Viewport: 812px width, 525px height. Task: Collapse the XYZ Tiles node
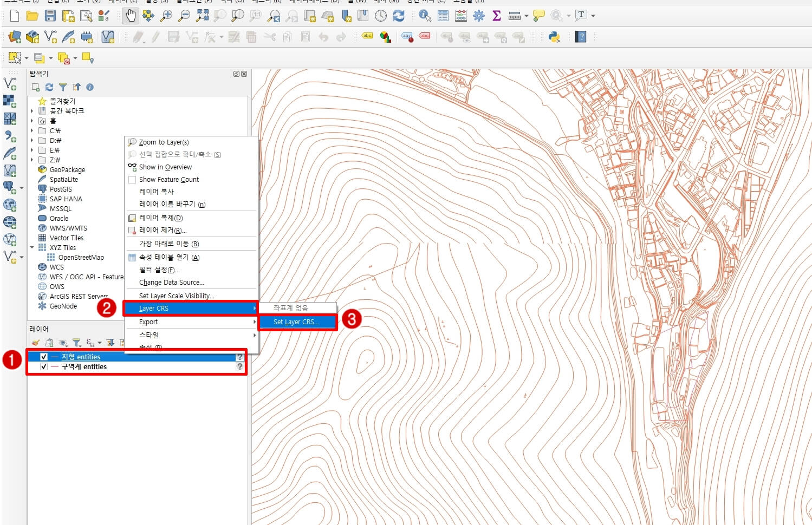pos(32,247)
